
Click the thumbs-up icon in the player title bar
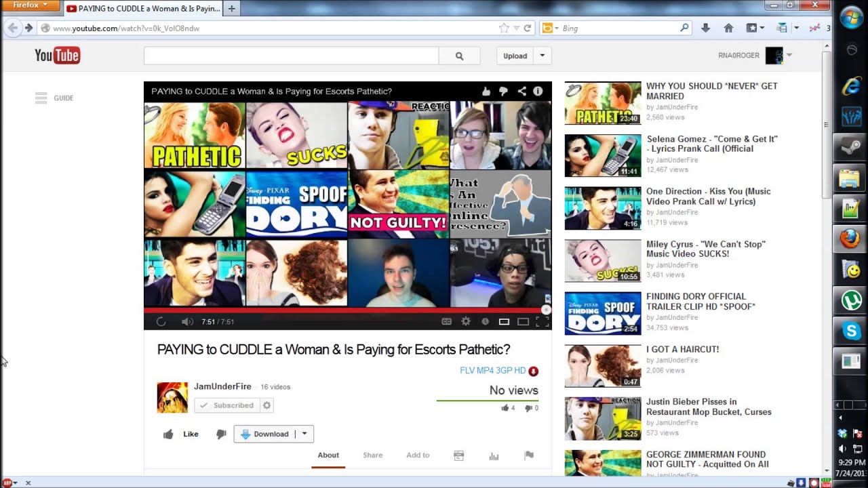[486, 91]
